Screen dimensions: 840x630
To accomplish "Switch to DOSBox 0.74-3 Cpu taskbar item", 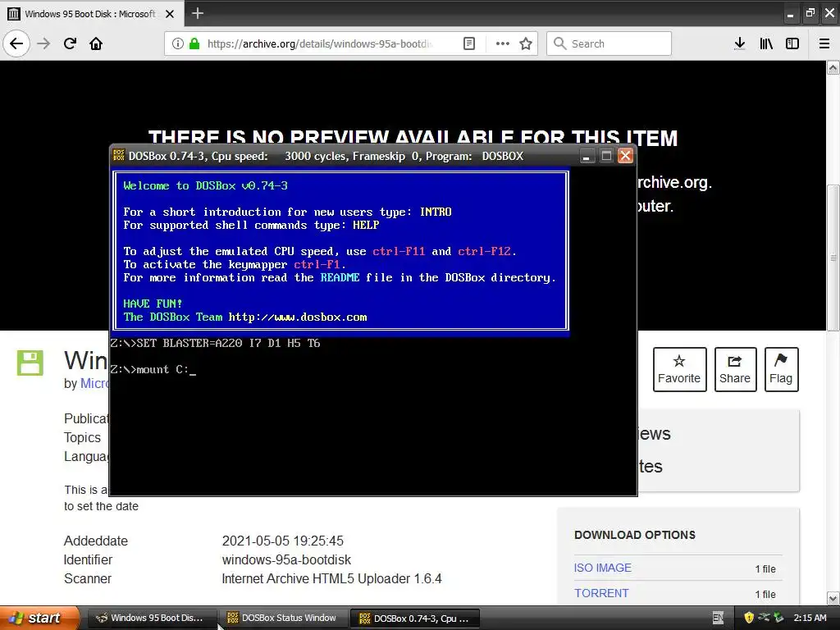I will 415,618.
